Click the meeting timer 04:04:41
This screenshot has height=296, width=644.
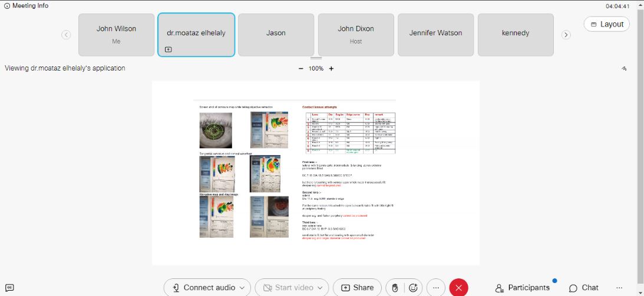pos(617,6)
